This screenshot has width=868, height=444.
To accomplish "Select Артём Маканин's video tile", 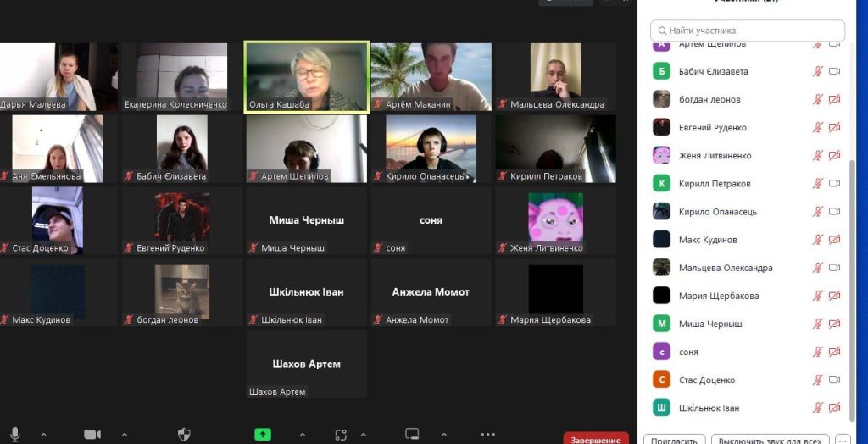I will 431,76.
